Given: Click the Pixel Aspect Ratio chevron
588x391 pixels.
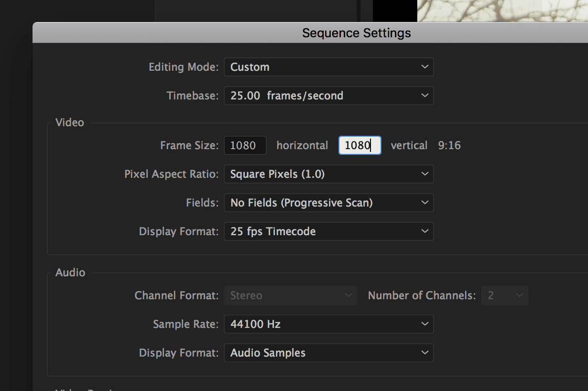Looking at the screenshot, I should coord(425,174).
